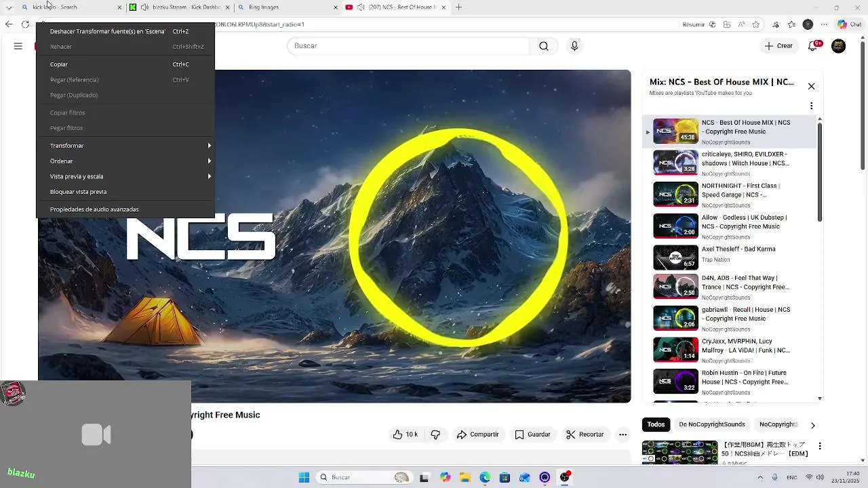Open Microsoft Edge in taskbar
Screen dimensions: 868x488
[485, 477]
